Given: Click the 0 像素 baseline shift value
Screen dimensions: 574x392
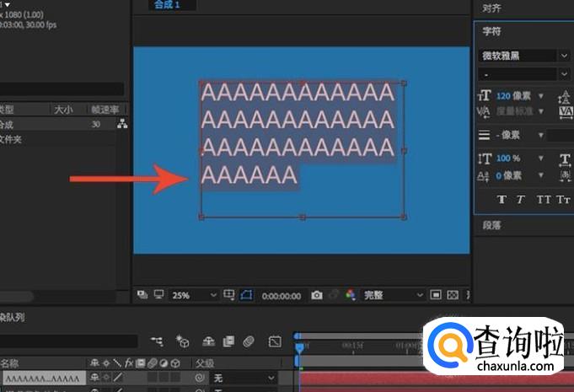Looking at the screenshot, I should [x=509, y=175].
